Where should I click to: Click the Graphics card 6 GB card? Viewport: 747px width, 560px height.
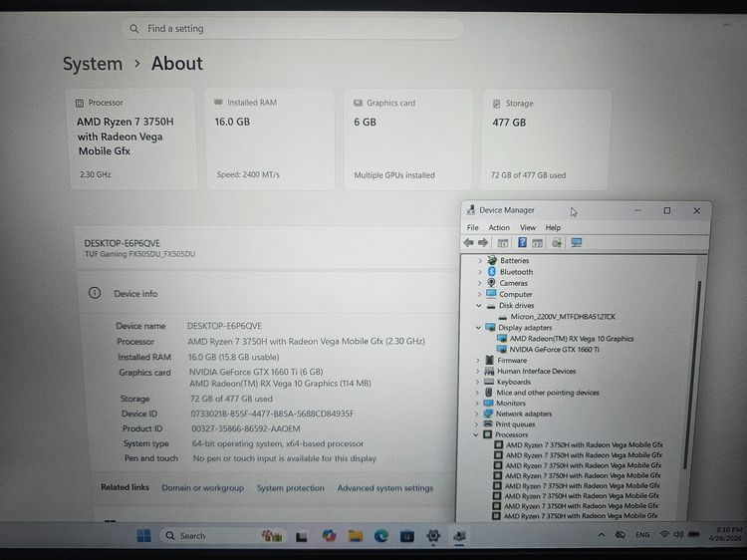click(407, 140)
